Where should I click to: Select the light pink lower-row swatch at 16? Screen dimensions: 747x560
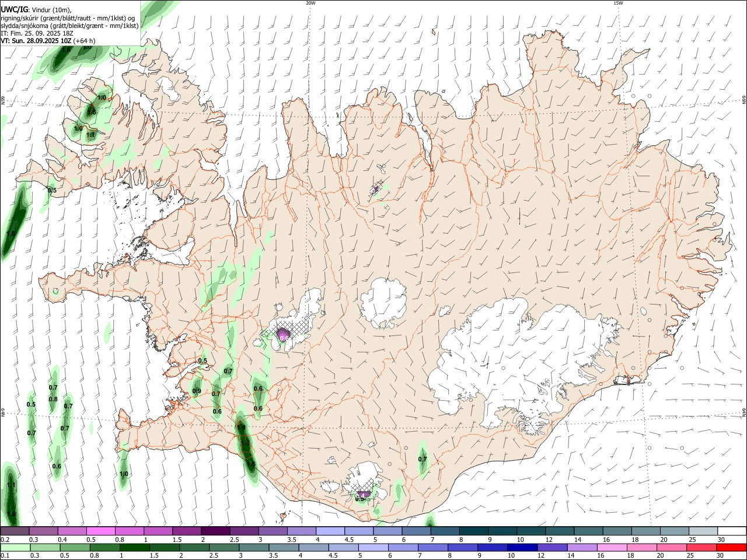click(612, 547)
